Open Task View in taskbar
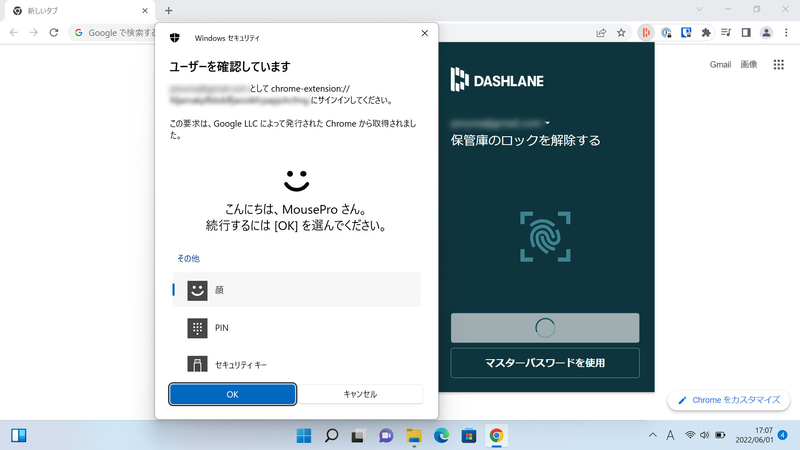The width and height of the screenshot is (800, 450). [x=359, y=436]
